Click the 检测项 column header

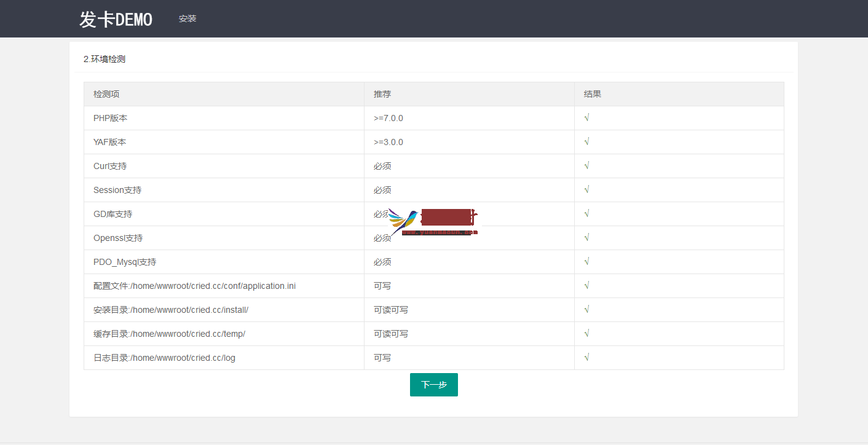coord(106,94)
